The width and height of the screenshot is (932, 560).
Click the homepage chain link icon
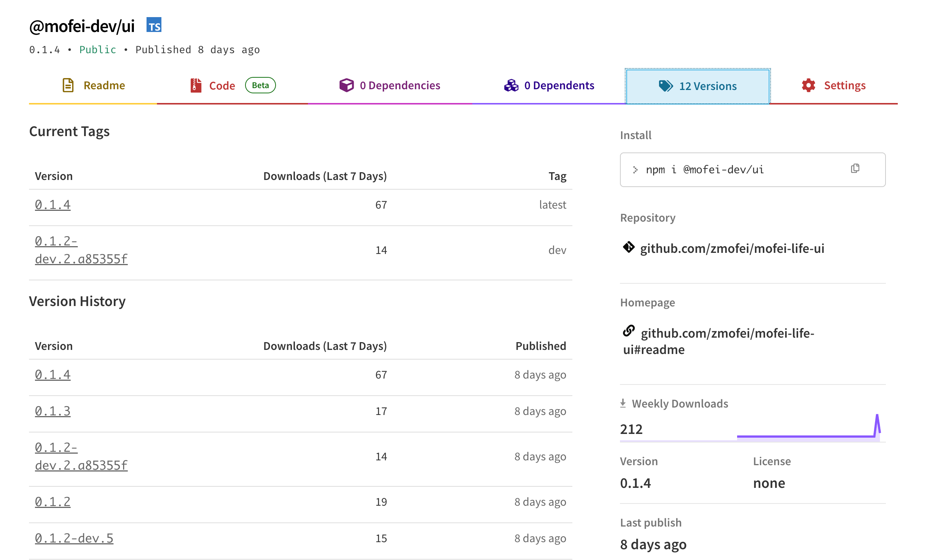click(629, 331)
